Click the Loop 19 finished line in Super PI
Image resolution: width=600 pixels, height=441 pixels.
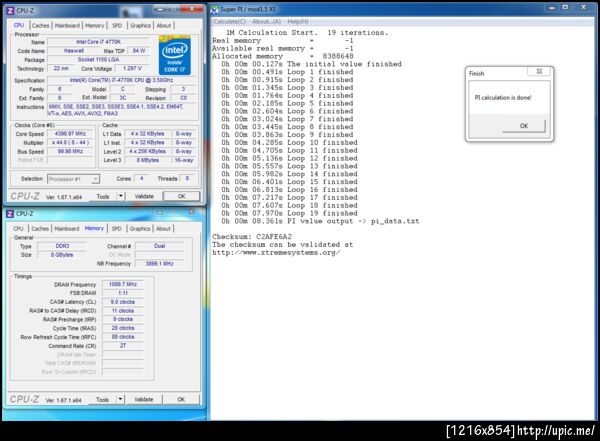289,213
